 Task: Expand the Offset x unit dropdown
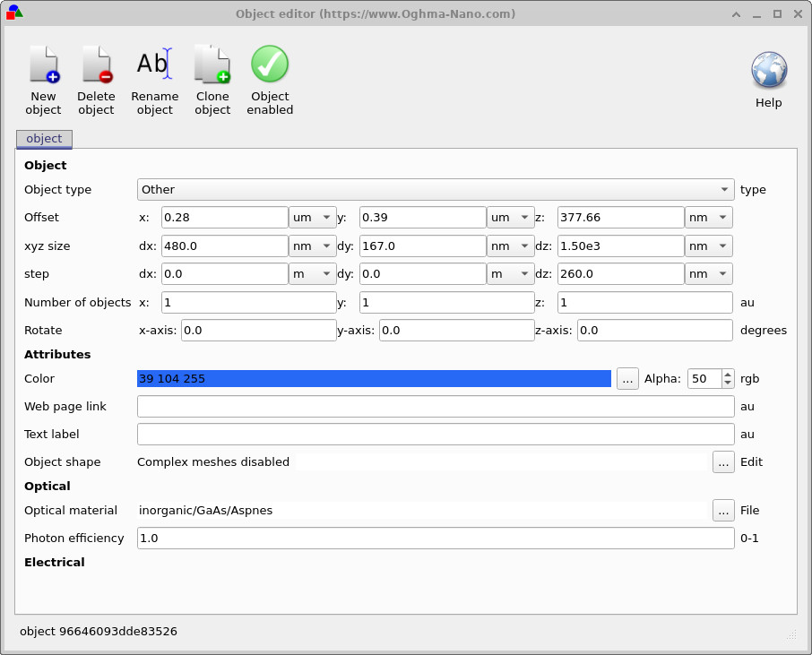click(312, 218)
